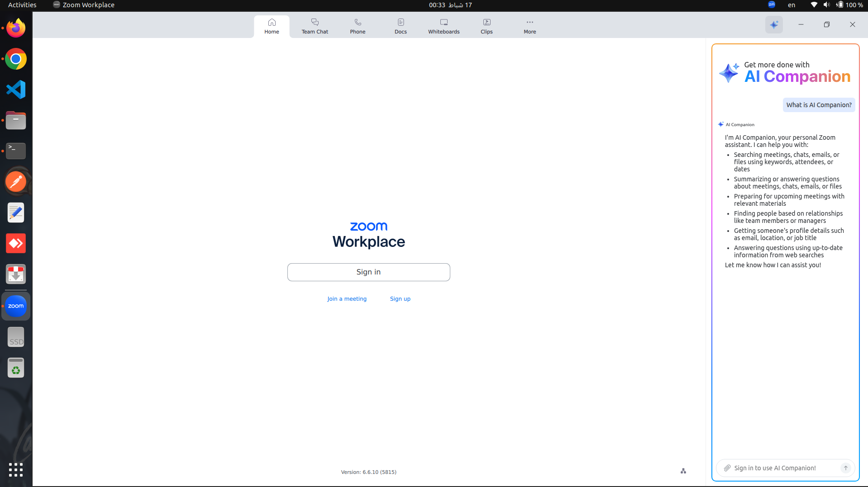Viewport: 868px width, 487px height.
Task: Open the Team Chat tab
Action: (315, 26)
